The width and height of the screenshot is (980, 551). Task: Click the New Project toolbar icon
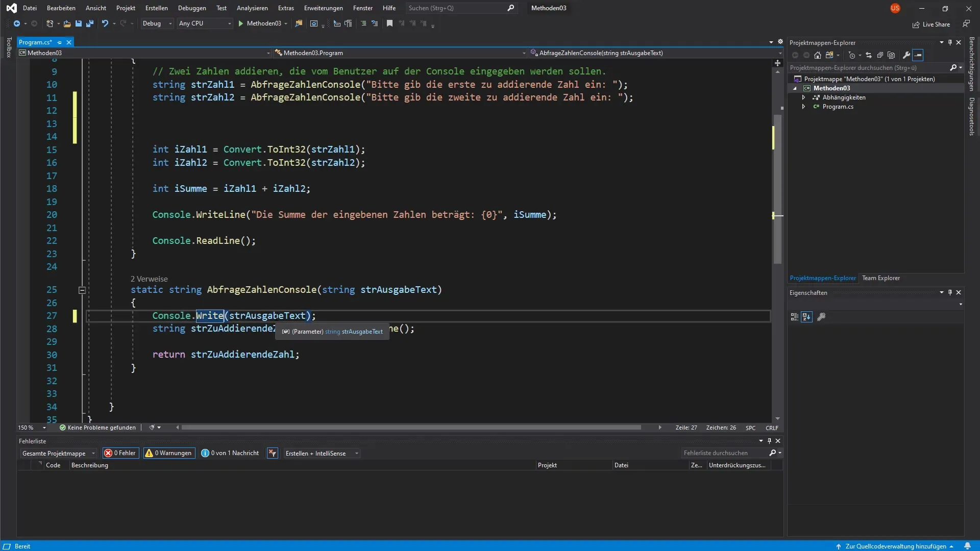point(50,23)
